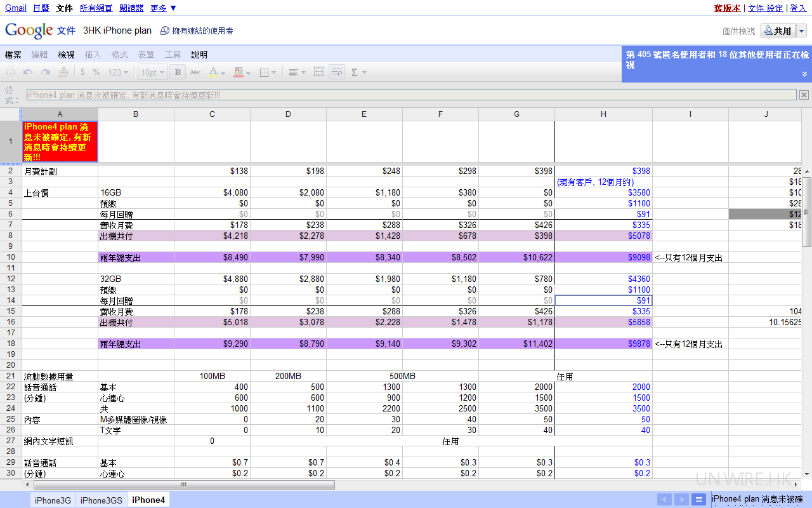Open the sigma functions dropdown
The width and height of the screenshot is (812, 508).
(358, 72)
